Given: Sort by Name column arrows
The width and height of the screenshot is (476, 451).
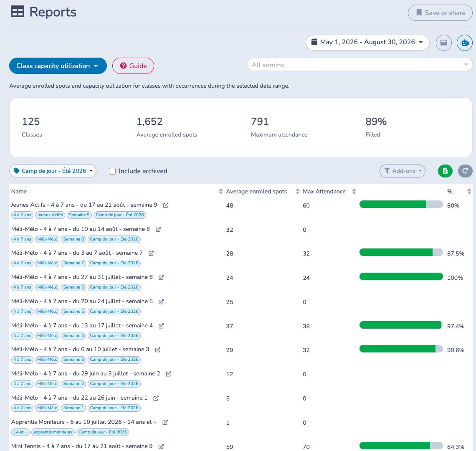Looking at the screenshot, I should [221, 191].
